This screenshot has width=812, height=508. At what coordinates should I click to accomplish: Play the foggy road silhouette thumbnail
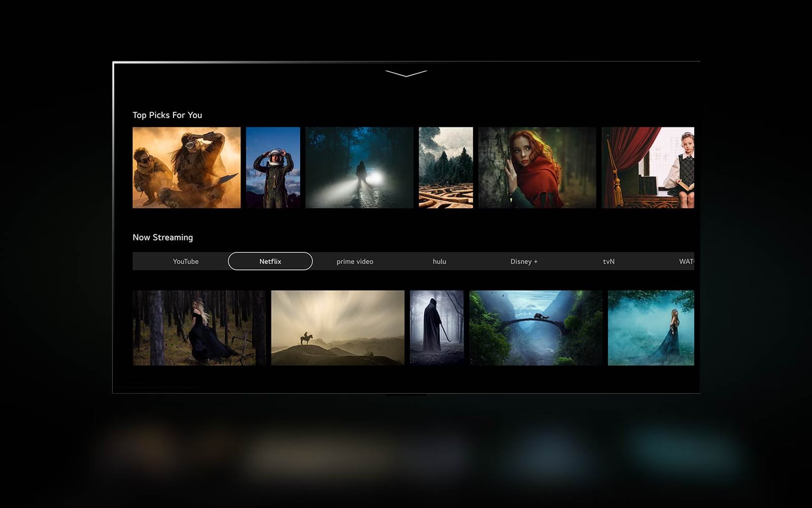tap(359, 168)
